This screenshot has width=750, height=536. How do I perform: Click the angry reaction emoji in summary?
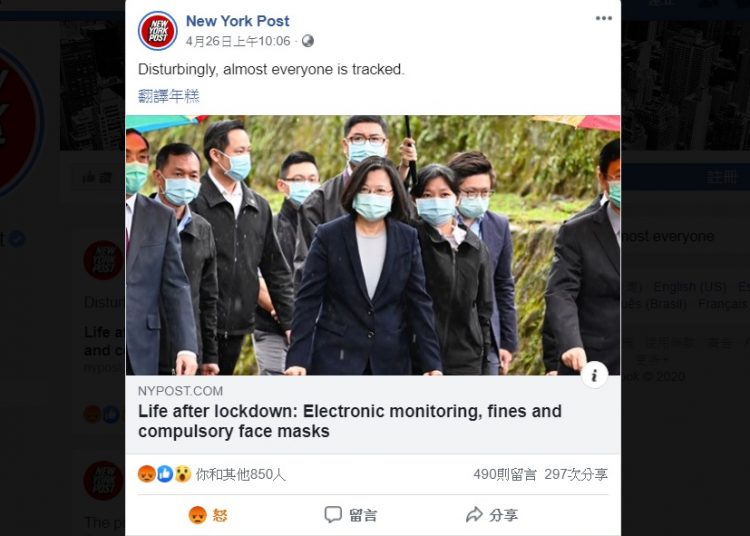pos(147,474)
